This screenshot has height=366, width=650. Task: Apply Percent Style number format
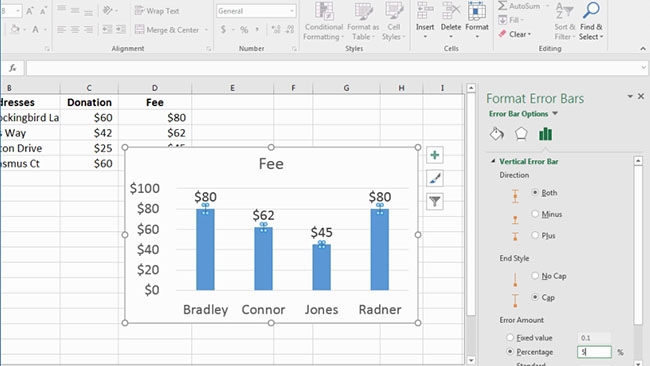tap(244, 29)
